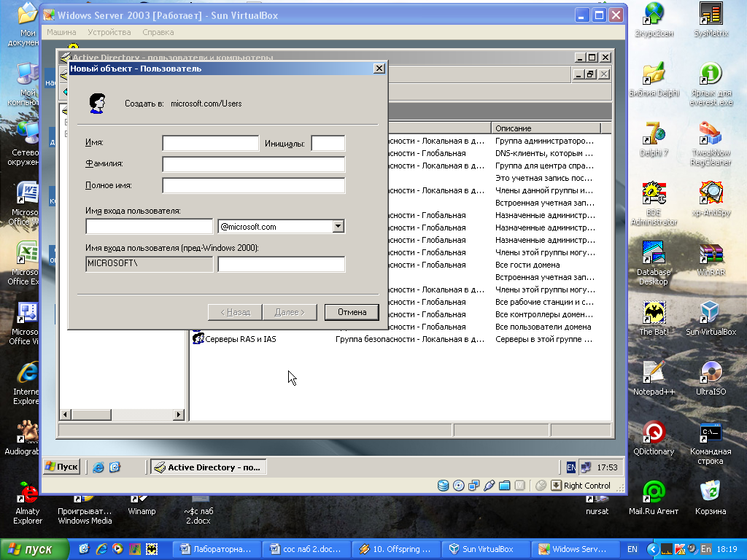Open the host пуск start menu

pos(34,550)
